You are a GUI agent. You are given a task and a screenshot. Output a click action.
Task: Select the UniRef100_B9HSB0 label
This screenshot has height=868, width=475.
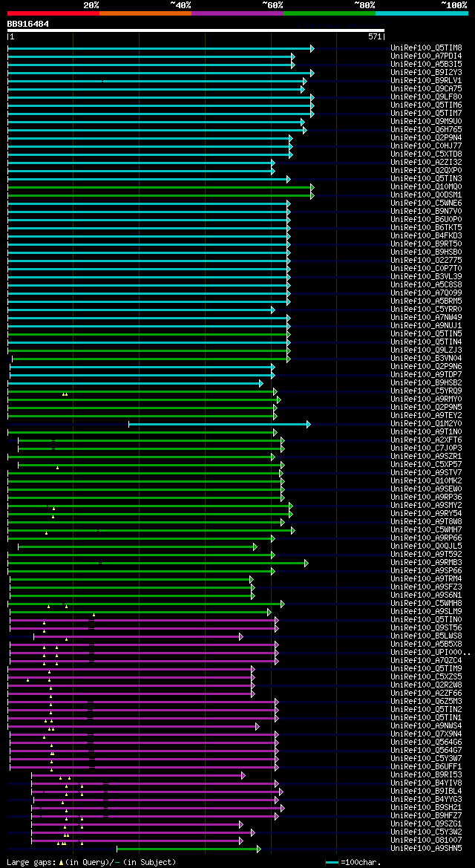426,252
